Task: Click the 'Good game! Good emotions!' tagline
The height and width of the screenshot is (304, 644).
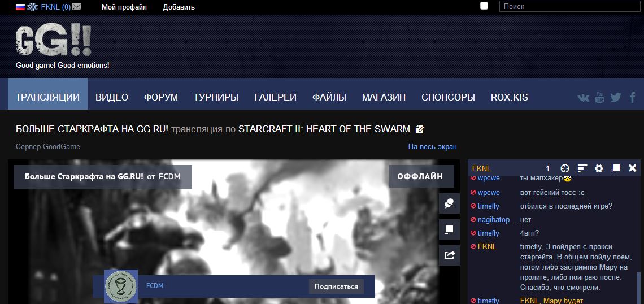Action: (x=63, y=66)
